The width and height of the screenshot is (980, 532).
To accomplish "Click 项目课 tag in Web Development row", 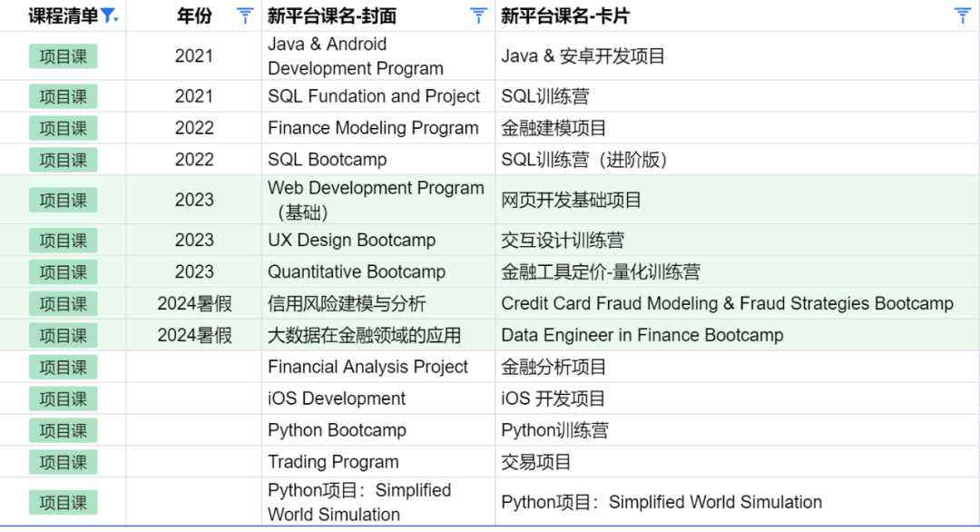I will click(64, 200).
